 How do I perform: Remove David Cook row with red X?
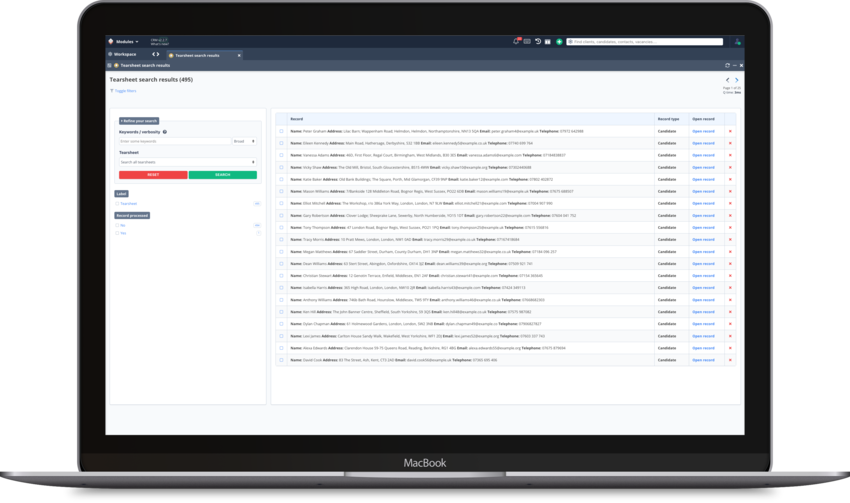coord(730,360)
